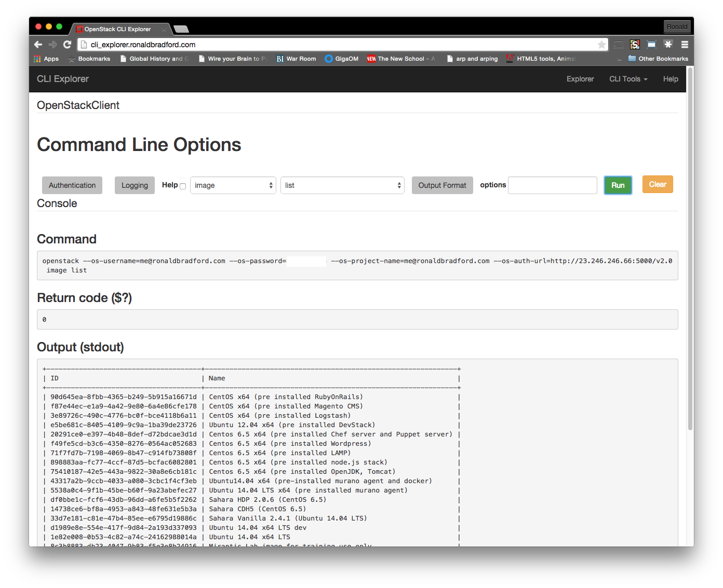Screen dimensions: 723x588
Task: Click the blue window extension icon
Action: click(651, 45)
